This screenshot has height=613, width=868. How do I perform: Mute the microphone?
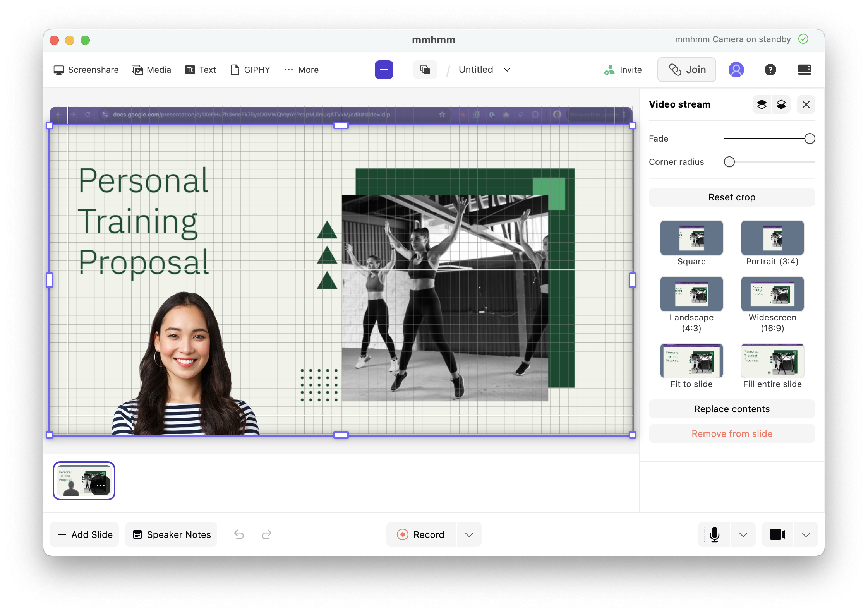pos(714,534)
